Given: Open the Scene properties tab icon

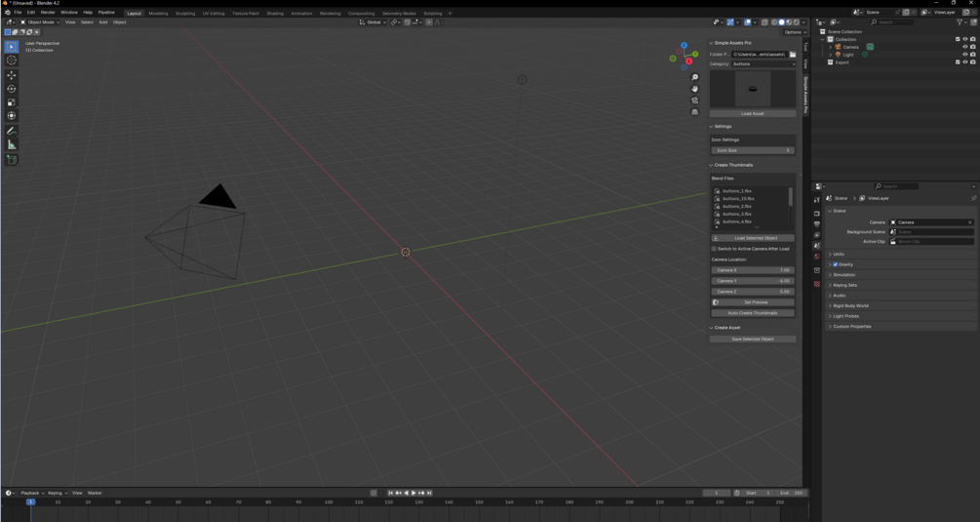Looking at the screenshot, I should 817,246.
